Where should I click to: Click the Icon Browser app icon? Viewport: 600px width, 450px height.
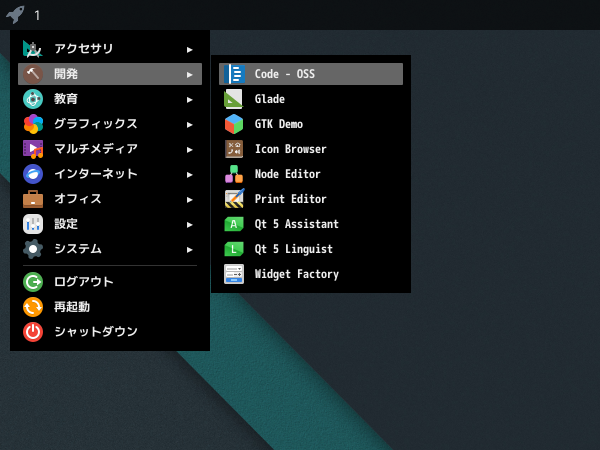234,149
